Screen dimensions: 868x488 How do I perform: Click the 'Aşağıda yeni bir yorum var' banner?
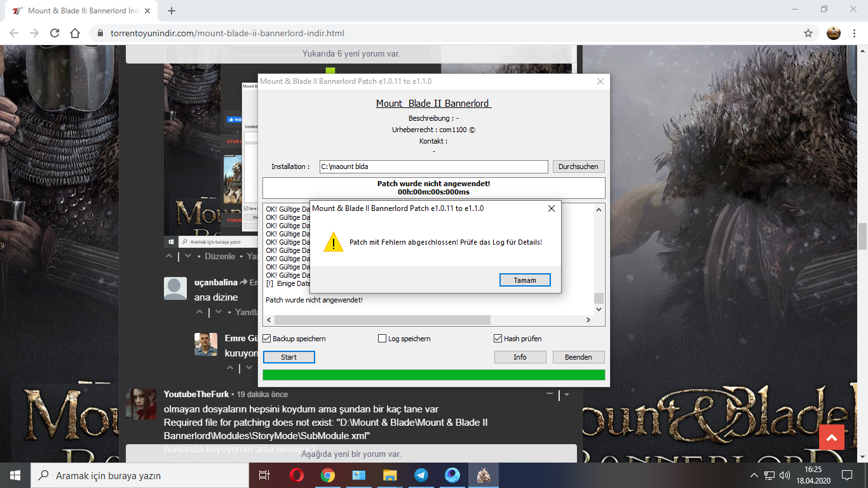coord(351,454)
